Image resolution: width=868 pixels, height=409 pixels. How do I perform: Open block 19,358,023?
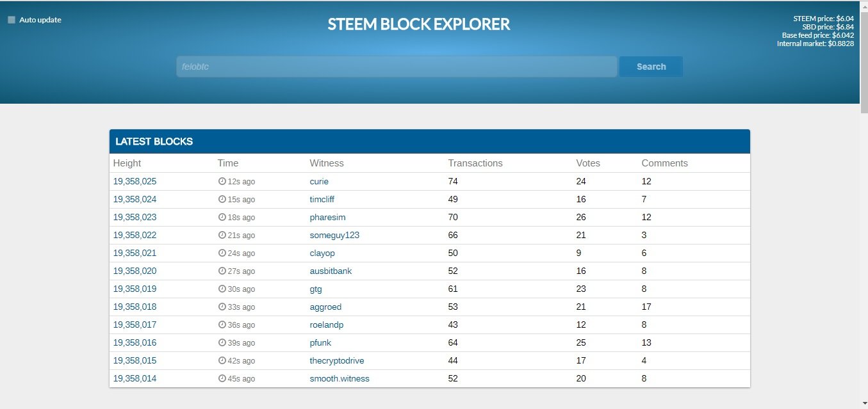[135, 217]
